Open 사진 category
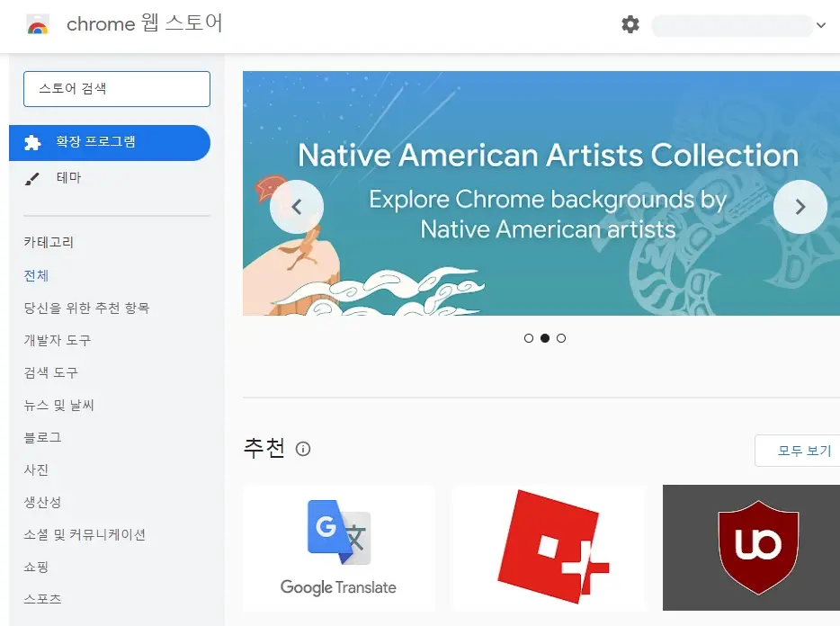 click(x=37, y=470)
